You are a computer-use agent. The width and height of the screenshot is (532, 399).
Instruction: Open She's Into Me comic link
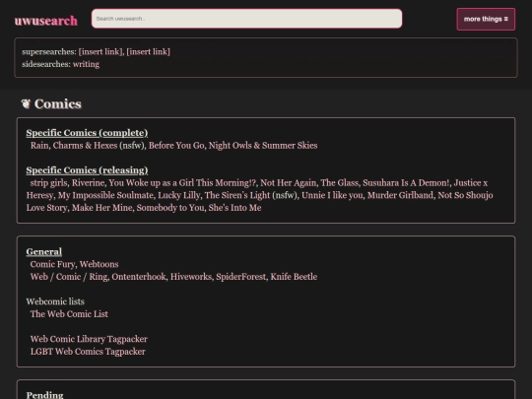(x=234, y=207)
